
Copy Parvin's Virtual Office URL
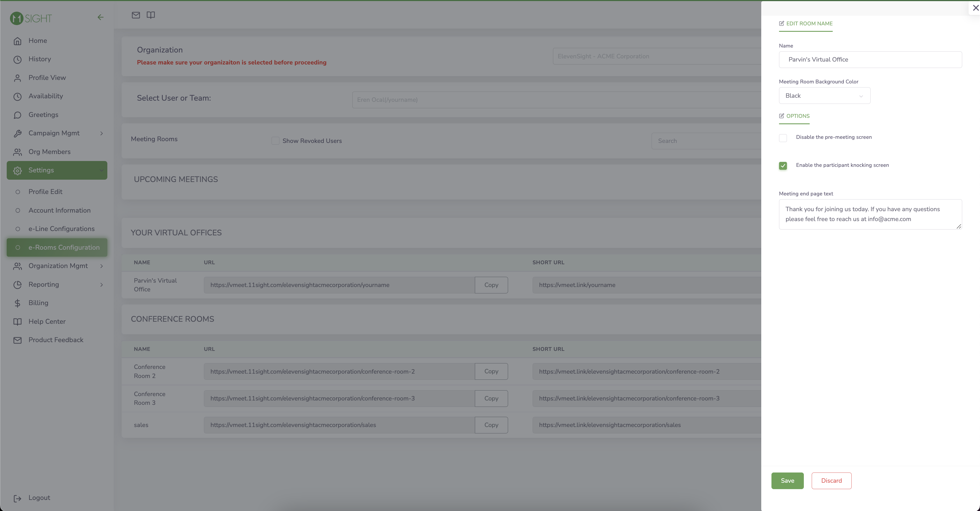[491, 285]
